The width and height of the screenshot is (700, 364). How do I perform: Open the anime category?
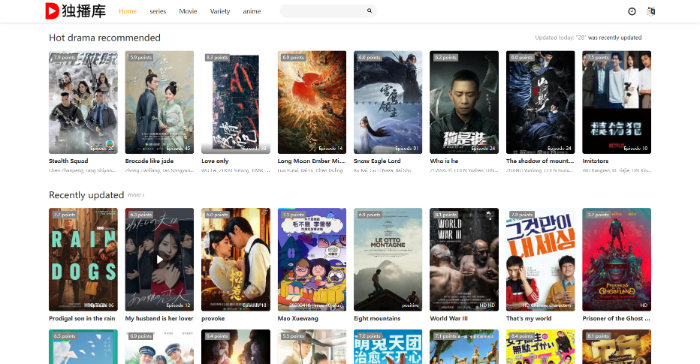252,11
